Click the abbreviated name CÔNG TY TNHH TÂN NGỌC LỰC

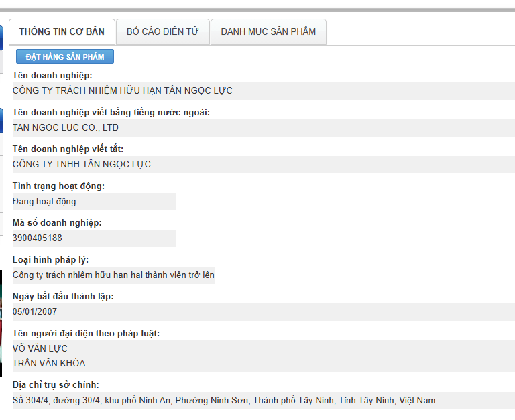tap(82, 164)
